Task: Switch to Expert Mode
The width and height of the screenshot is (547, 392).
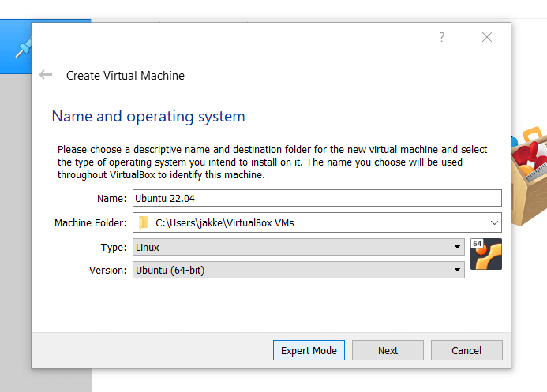Action: (x=309, y=350)
